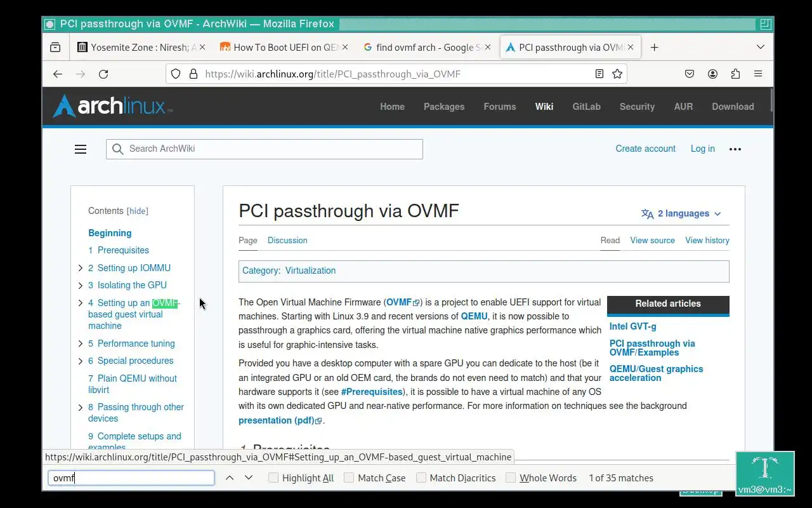
Task: Open Download in Arch navigation
Action: click(x=733, y=107)
